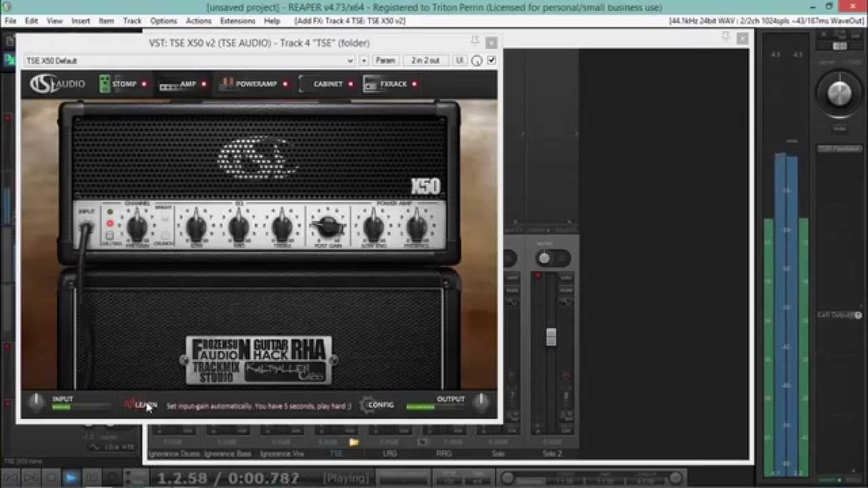Toggle the AMP section power LED

click(x=203, y=84)
